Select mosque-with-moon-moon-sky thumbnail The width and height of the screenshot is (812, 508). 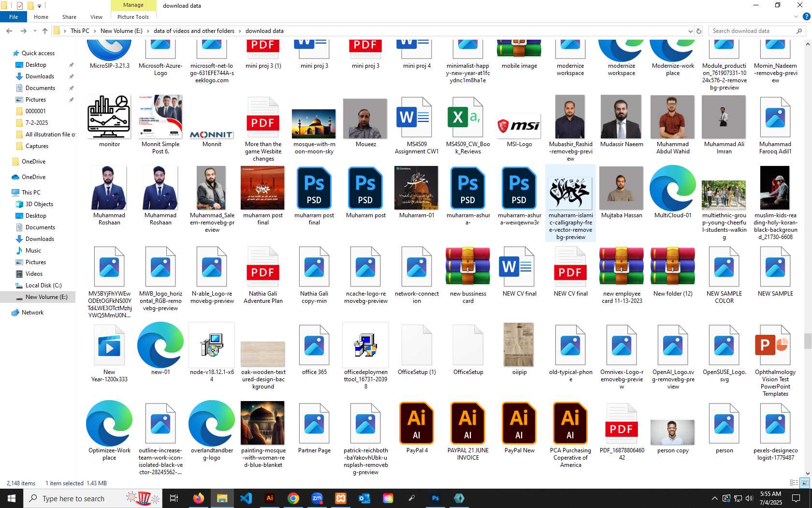point(314,123)
